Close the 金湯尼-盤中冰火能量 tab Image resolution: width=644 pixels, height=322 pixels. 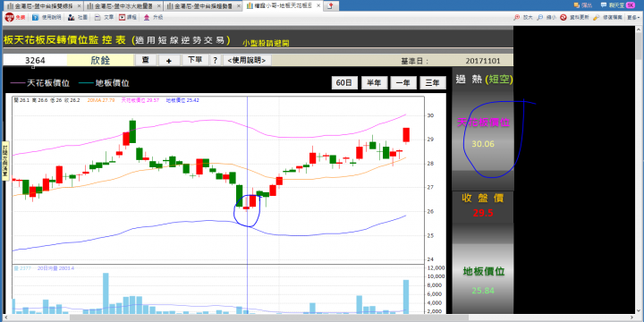159,6
